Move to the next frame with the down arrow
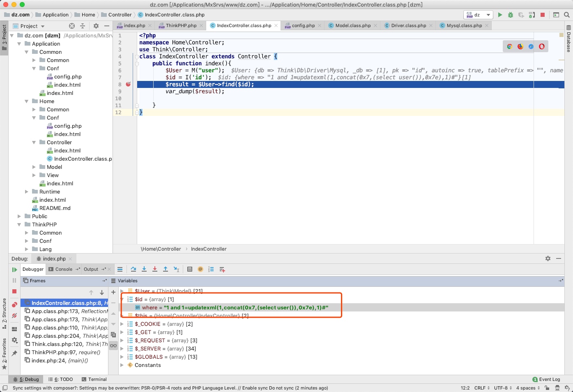Image resolution: width=573 pixels, height=392 pixels. [x=102, y=292]
